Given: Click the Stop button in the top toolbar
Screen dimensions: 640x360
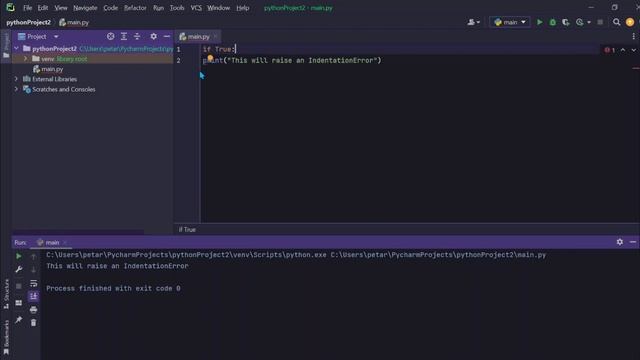Looking at the screenshot, I should pos(600,22).
